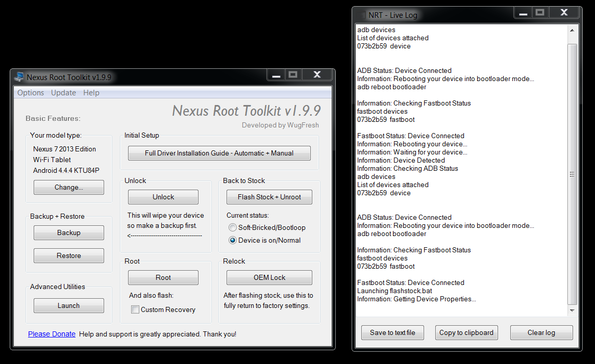Screen dimensions: 595x364
Task: Click 'Wi-Fi Tablet' model text
Action: 52,160
